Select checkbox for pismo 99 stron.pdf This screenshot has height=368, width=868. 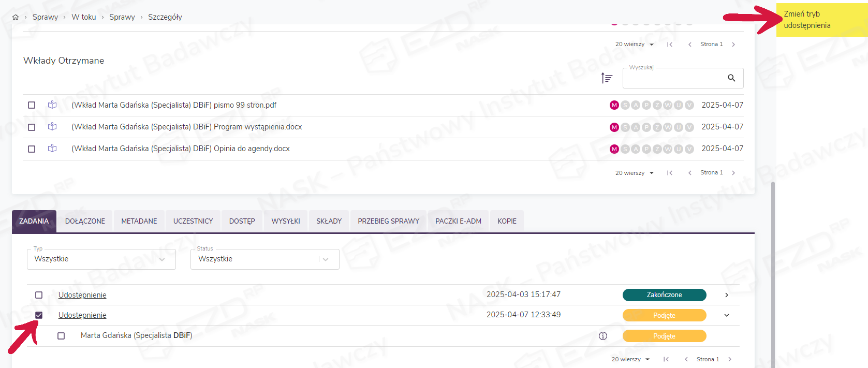pyautogui.click(x=32, y=105)
